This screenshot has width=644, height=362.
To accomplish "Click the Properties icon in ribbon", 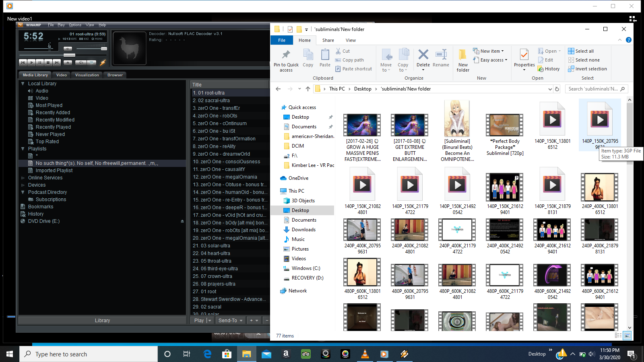I will [524, 54].
